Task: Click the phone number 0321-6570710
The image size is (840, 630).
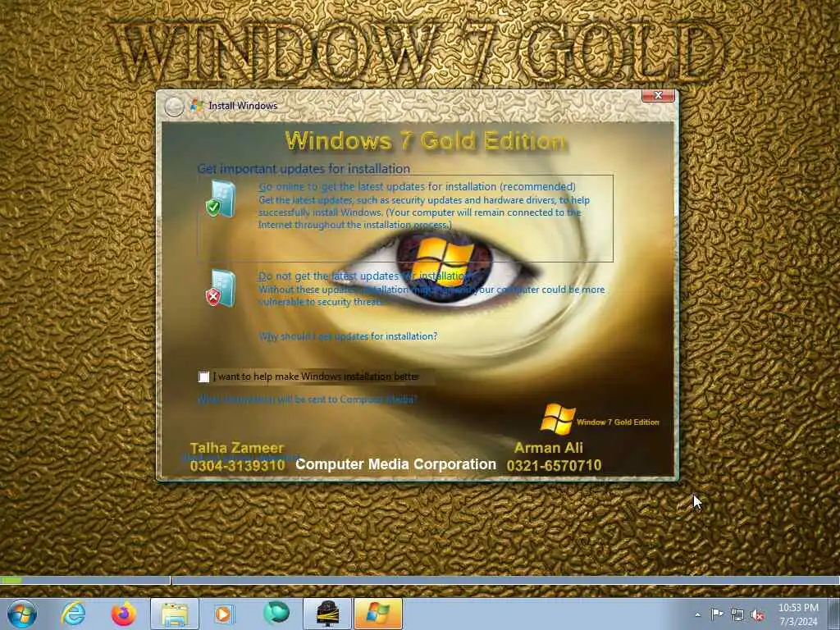Action: pyautogui.click(x=554, y=466)
